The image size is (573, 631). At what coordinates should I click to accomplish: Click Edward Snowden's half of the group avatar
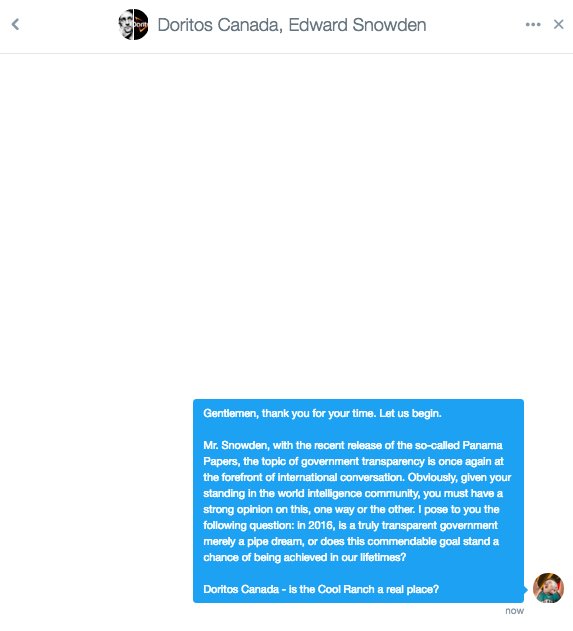(x=126, y=25)
